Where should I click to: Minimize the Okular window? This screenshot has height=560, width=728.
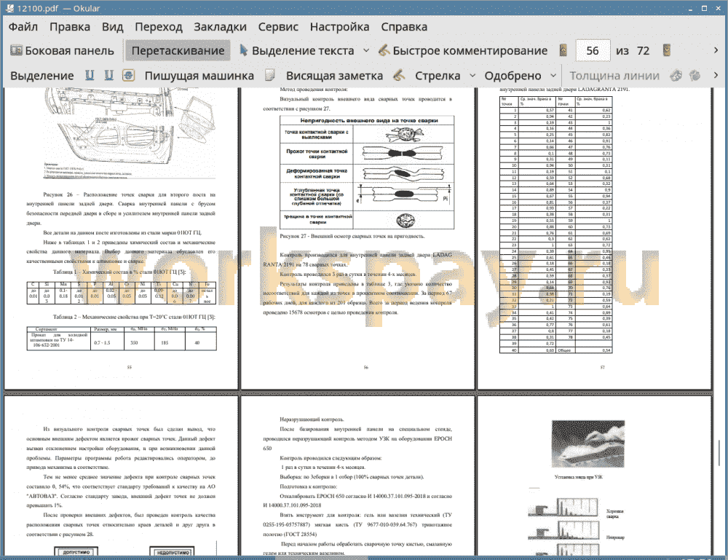pyautogui.click(x=691, y=8)
